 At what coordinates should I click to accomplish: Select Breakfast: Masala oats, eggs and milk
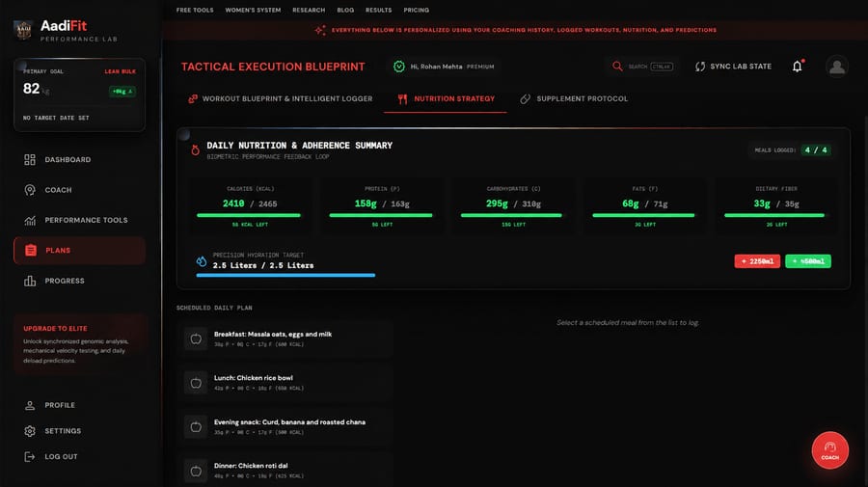coord(285,338)
